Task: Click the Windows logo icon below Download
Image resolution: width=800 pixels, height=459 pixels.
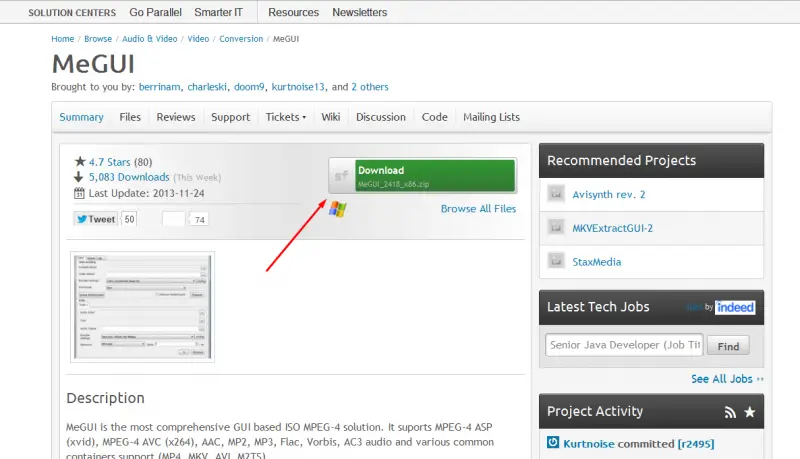Action: coord(338,209)
